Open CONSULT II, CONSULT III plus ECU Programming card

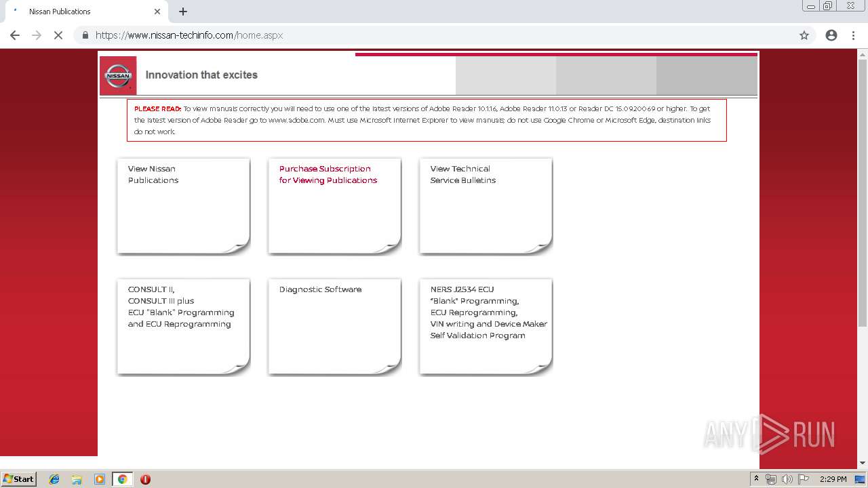[183, 327]
